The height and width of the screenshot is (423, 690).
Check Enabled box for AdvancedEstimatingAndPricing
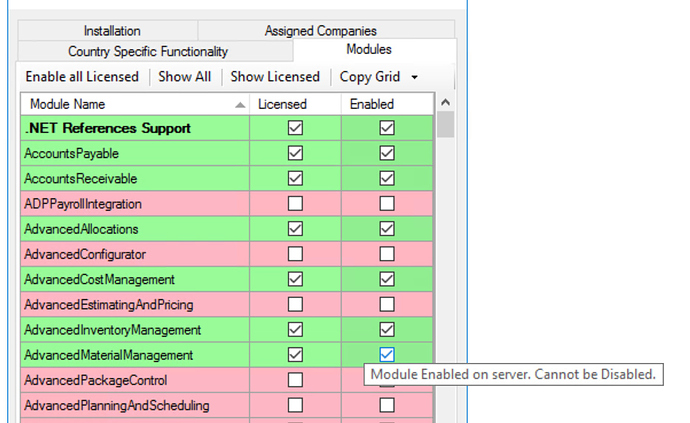point(387,304)
